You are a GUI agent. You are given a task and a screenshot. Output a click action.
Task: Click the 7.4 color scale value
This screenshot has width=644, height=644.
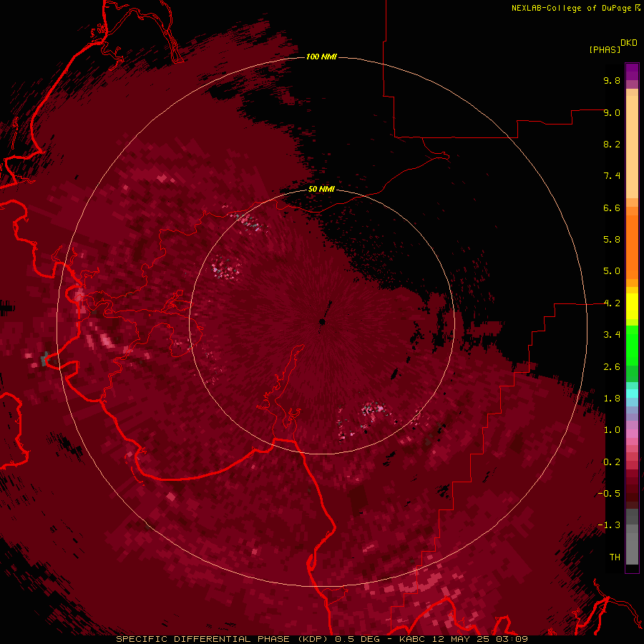(x=612, y=176)
